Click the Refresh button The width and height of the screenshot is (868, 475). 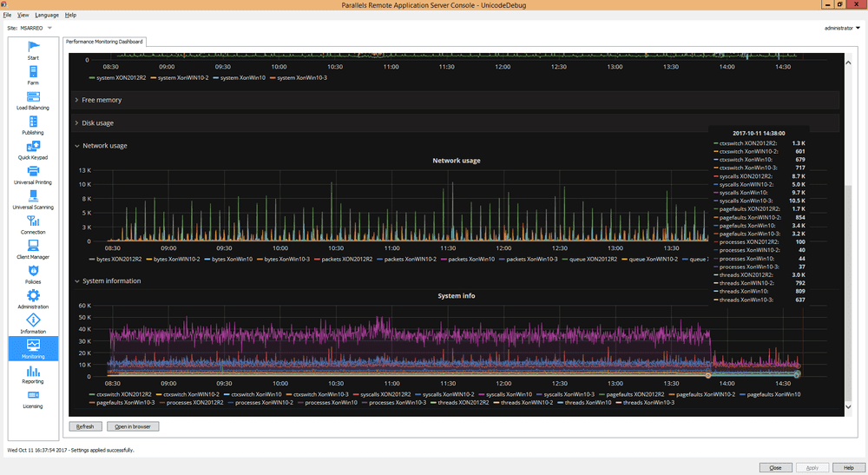pos(85,426)
